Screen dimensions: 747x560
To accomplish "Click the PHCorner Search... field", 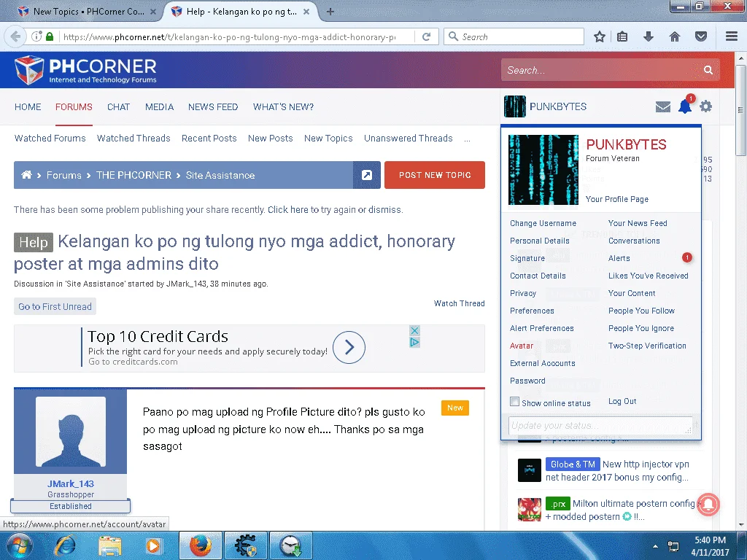I will [601, 70].
